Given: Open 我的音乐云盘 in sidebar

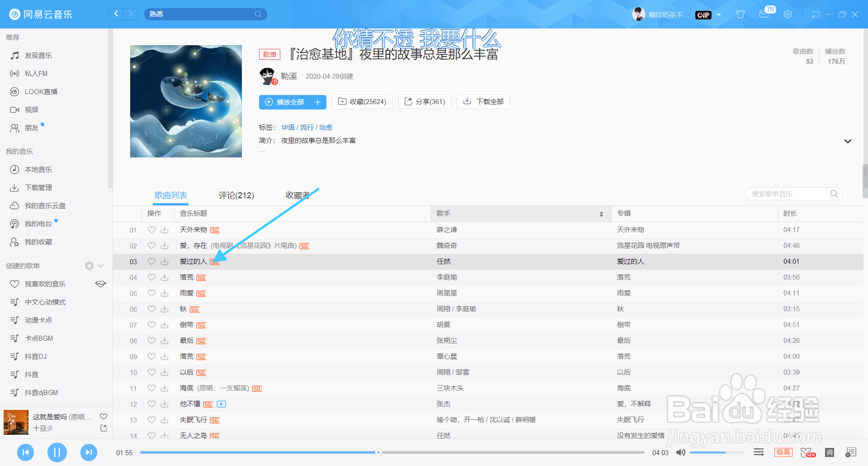Looking at the screenshot, I should [45, 205].
